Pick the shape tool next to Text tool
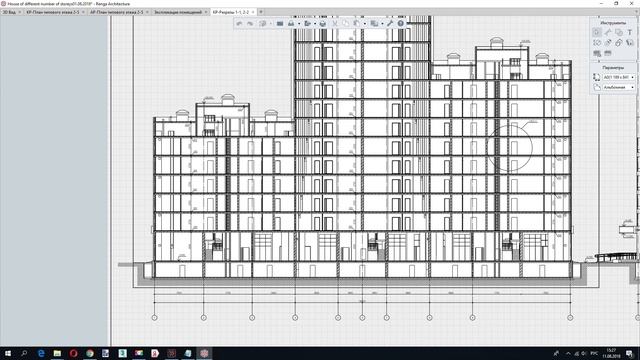 coord(619,33)
